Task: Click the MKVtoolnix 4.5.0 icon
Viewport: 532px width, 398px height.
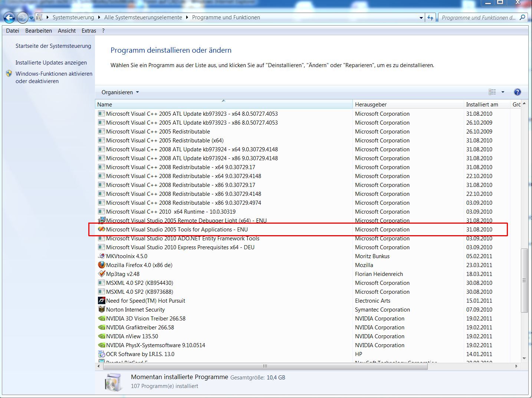Action: click(102, 256)
